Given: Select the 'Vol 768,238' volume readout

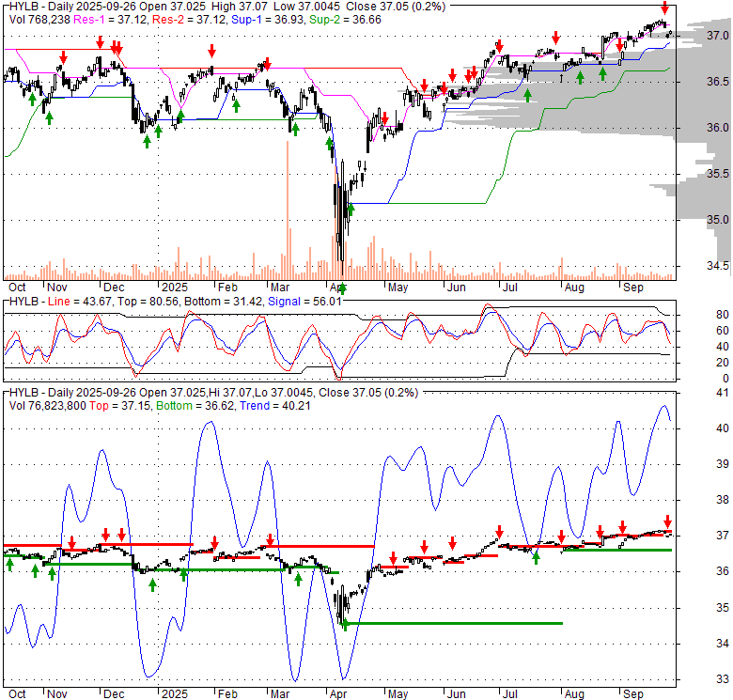Looking at the screenshot, I should [39, 20].
